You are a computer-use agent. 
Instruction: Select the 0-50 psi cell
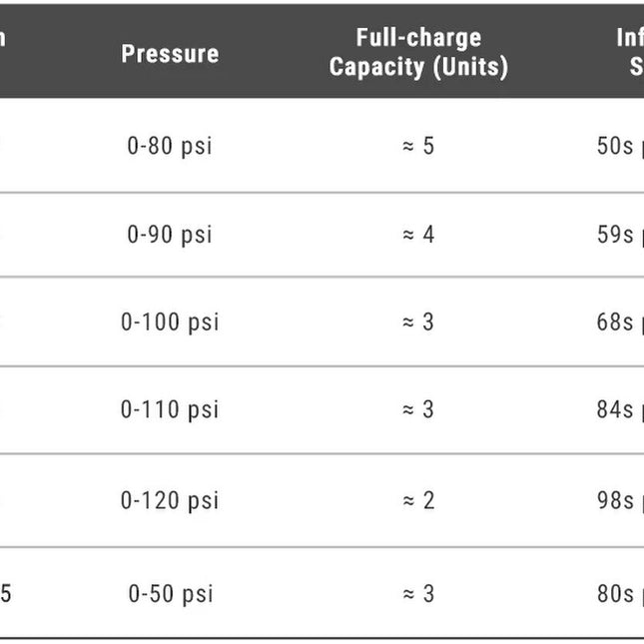tap(171, 594)
